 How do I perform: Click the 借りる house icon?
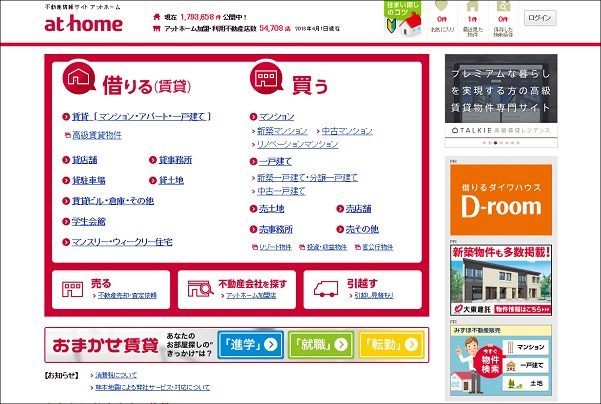tap(79, 78)
